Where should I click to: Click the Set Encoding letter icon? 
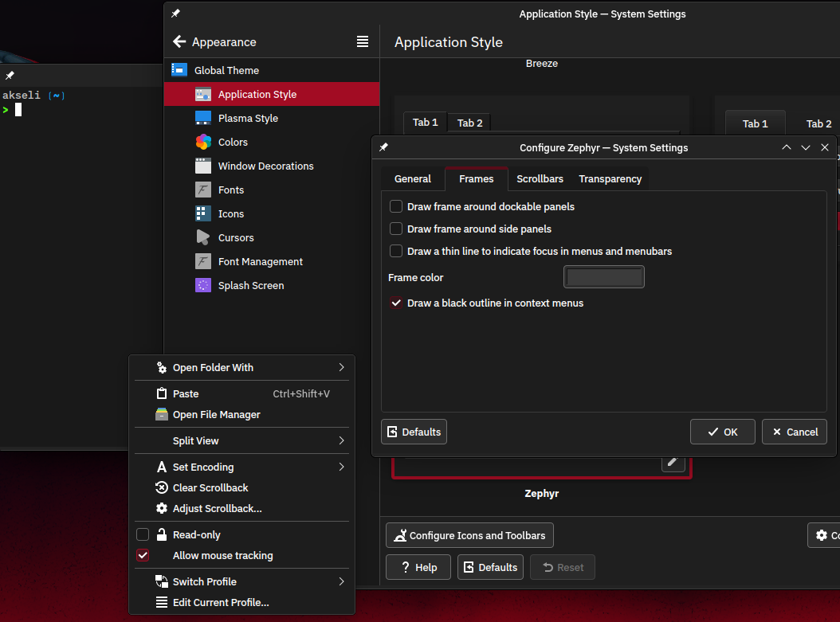[161, 467]
